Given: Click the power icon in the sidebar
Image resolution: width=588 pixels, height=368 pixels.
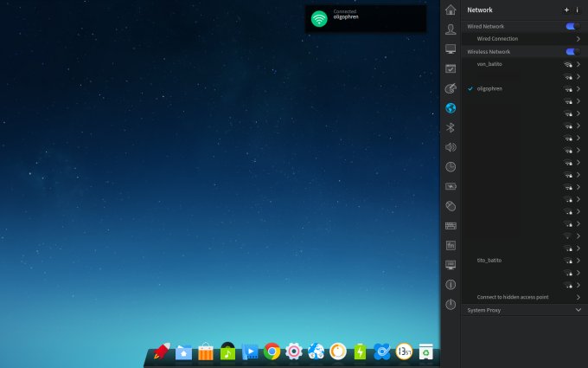Looking at the screenshot, I should [x=450, y=304].
